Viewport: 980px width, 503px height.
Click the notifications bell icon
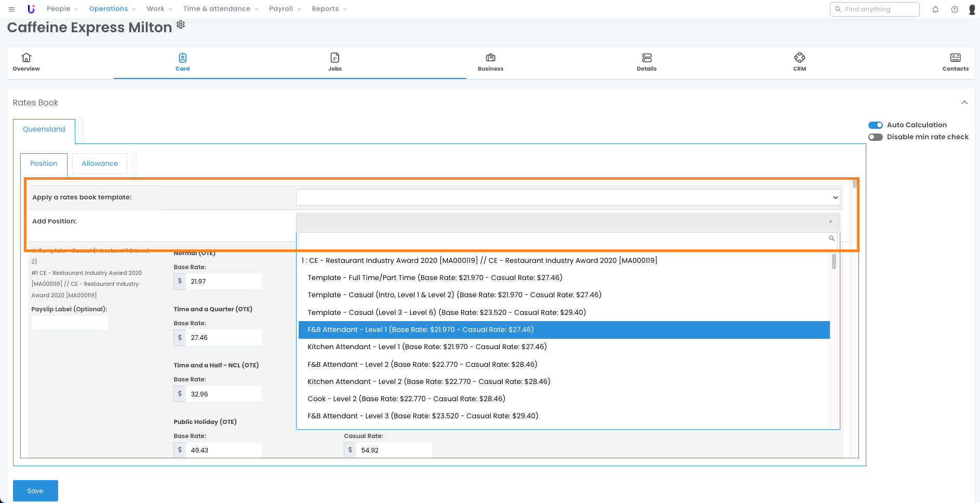pos(935,9)
